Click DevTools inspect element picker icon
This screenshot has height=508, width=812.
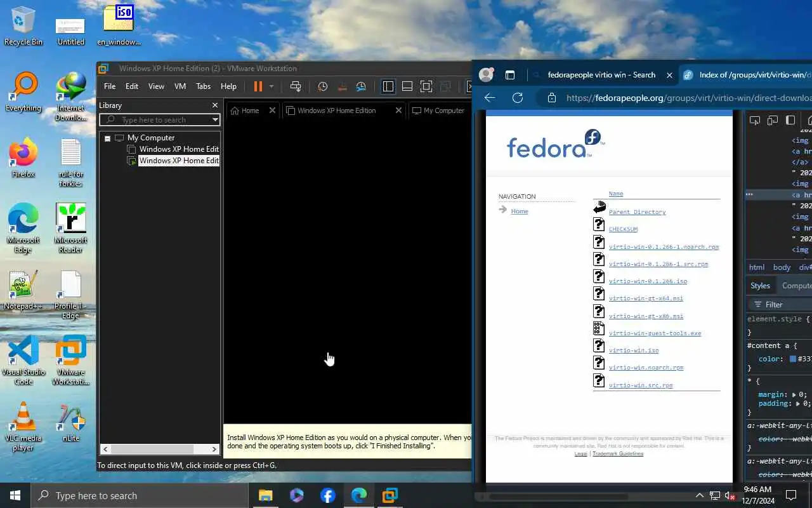755,120
